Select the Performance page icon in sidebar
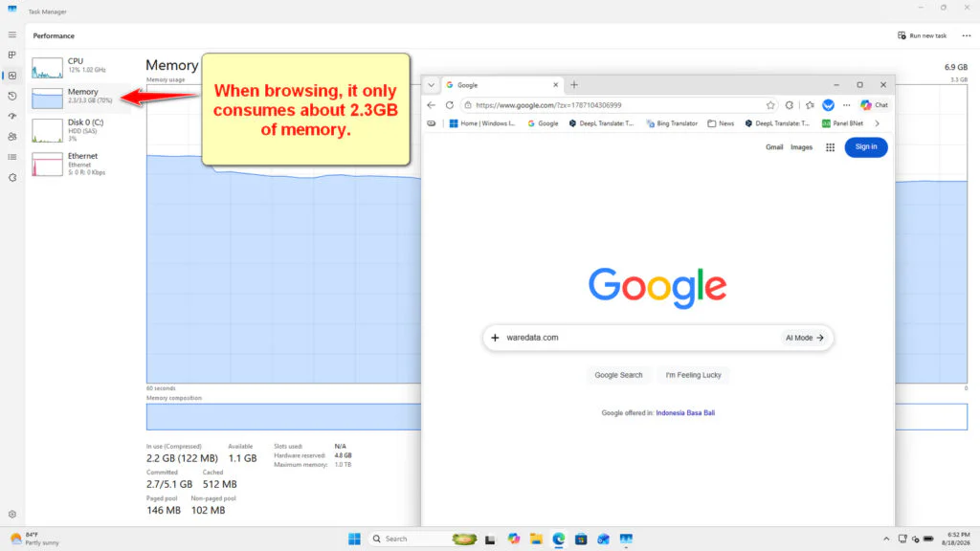 click(x=11, y=76)
